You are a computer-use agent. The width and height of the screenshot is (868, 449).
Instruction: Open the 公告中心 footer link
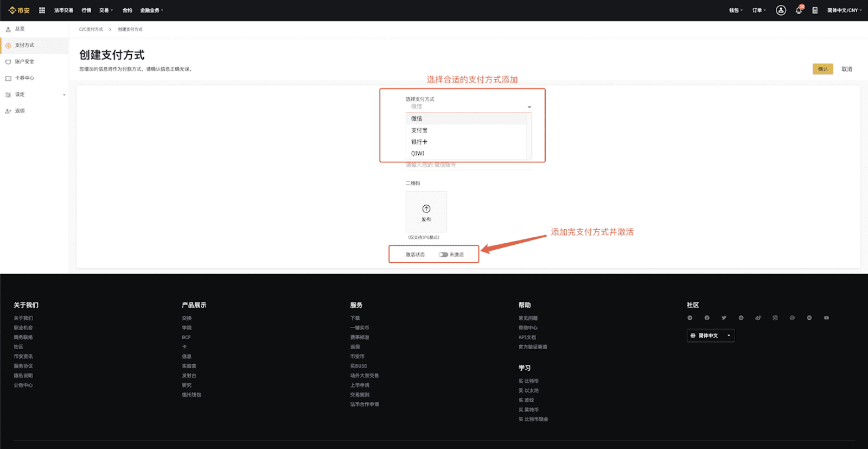[x=23, y=385]
